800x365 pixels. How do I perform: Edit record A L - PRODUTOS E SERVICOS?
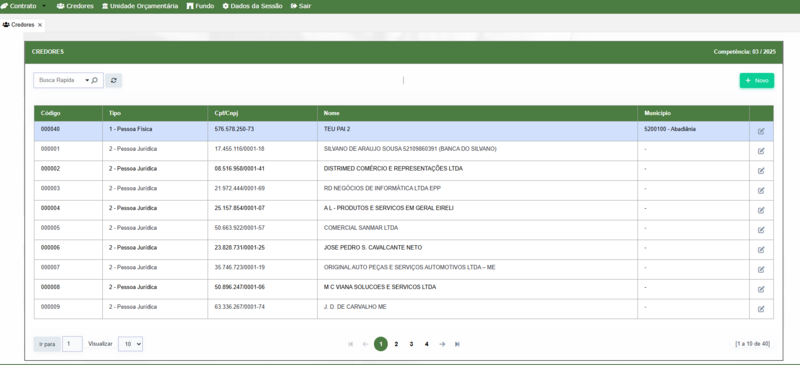pyautogui.click(x=761, y=210)
